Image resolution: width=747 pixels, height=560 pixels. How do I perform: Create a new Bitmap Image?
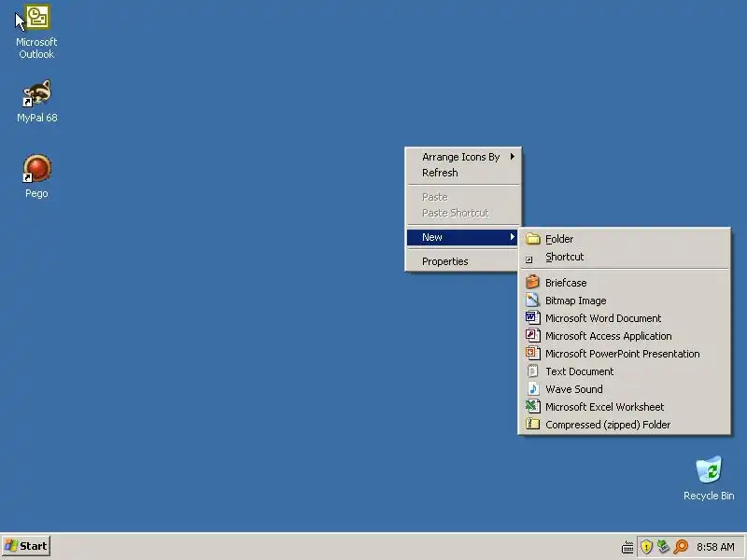625,301
